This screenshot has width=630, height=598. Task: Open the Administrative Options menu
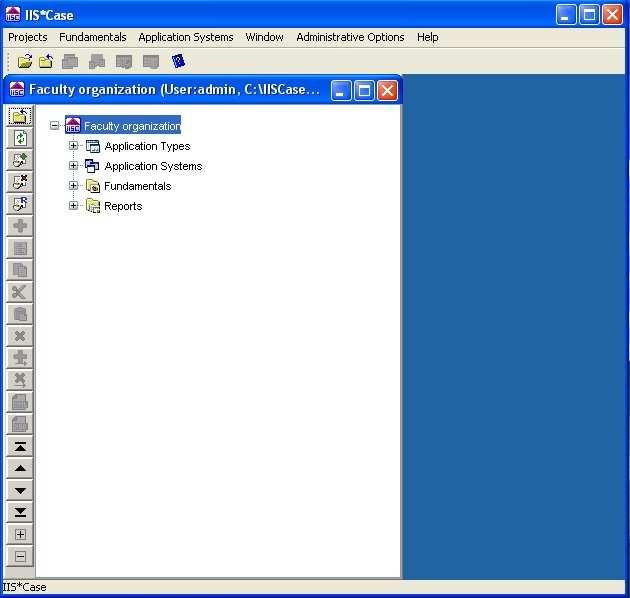click(350, 37)
